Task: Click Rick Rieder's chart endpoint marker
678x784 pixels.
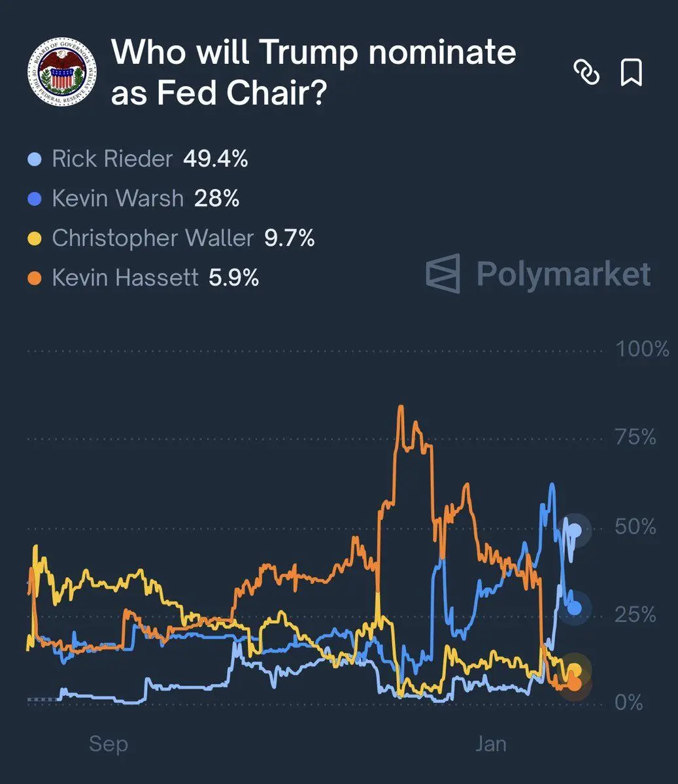Action: tap(575, 530)
